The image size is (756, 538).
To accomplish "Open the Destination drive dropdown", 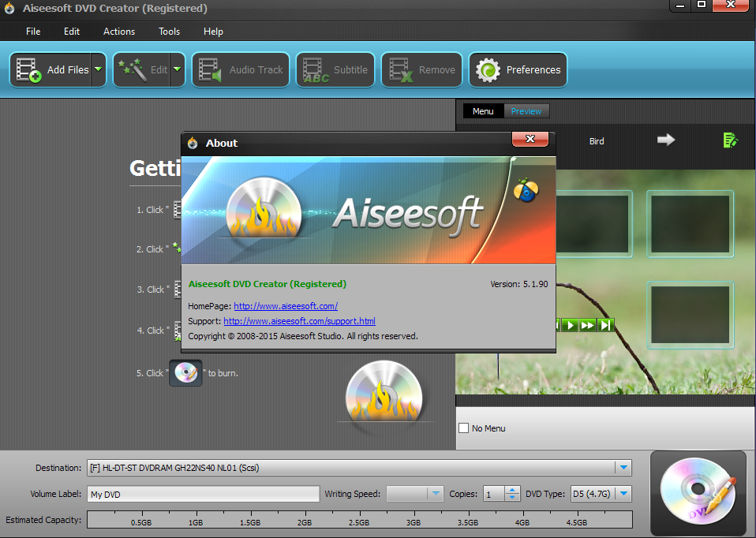I will (x=623, y=468).
